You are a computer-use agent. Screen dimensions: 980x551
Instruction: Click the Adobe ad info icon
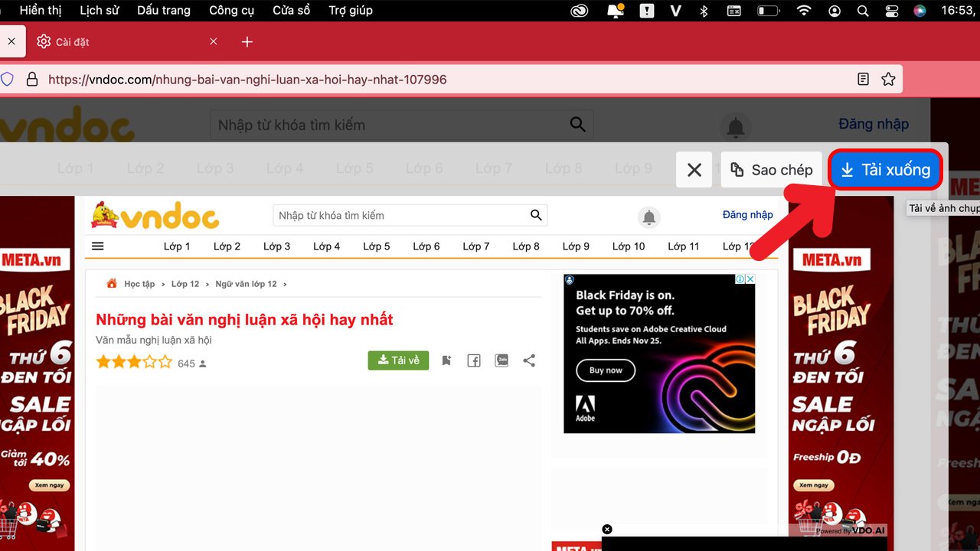(741, 279)
